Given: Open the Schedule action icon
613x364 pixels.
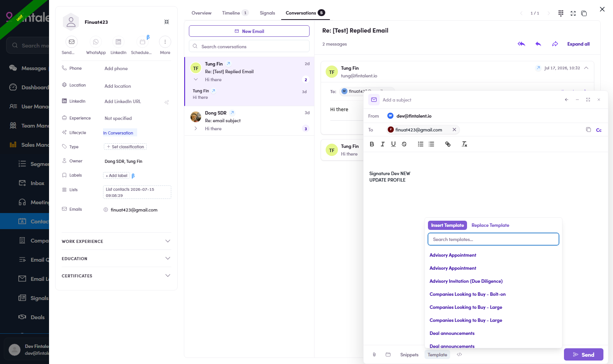Looking at the screenshot, I should [142, 42].
